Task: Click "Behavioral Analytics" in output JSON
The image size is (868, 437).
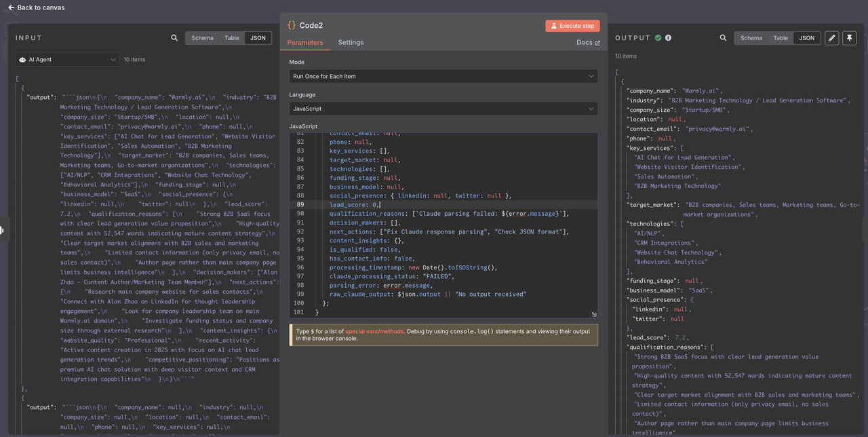Action: [671, 262]
